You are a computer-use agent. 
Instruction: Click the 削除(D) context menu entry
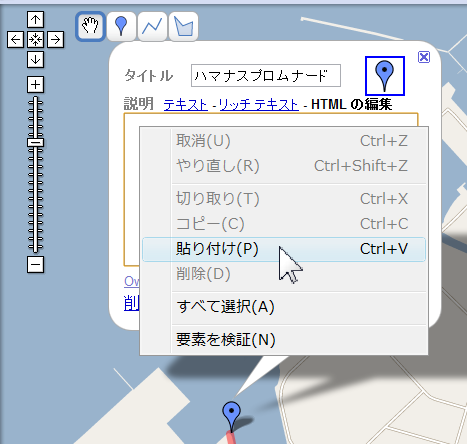click(x=284, y=274)
